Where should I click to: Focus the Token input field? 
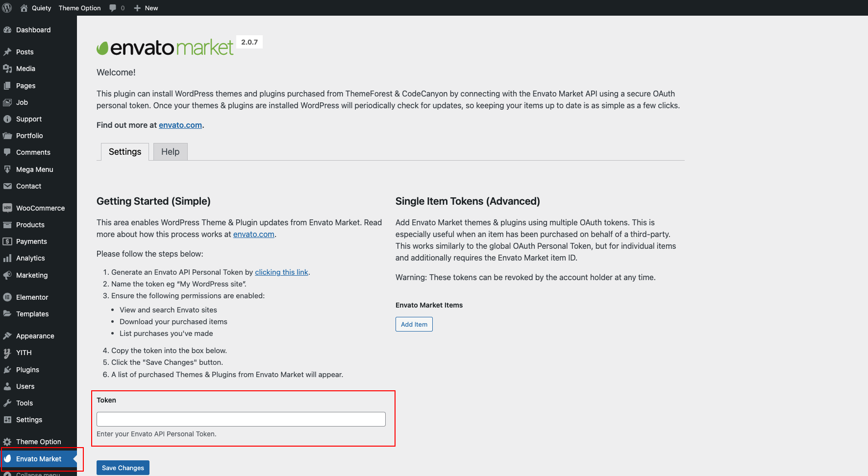tap(241, 419)
